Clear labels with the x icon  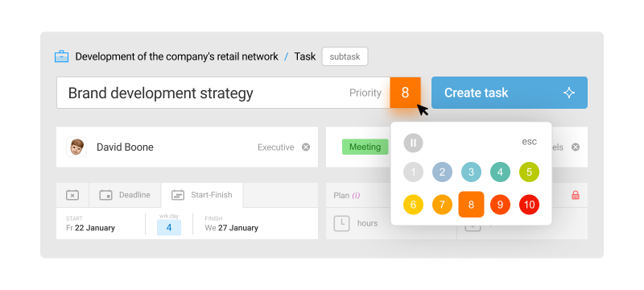(x=576, y=147)
